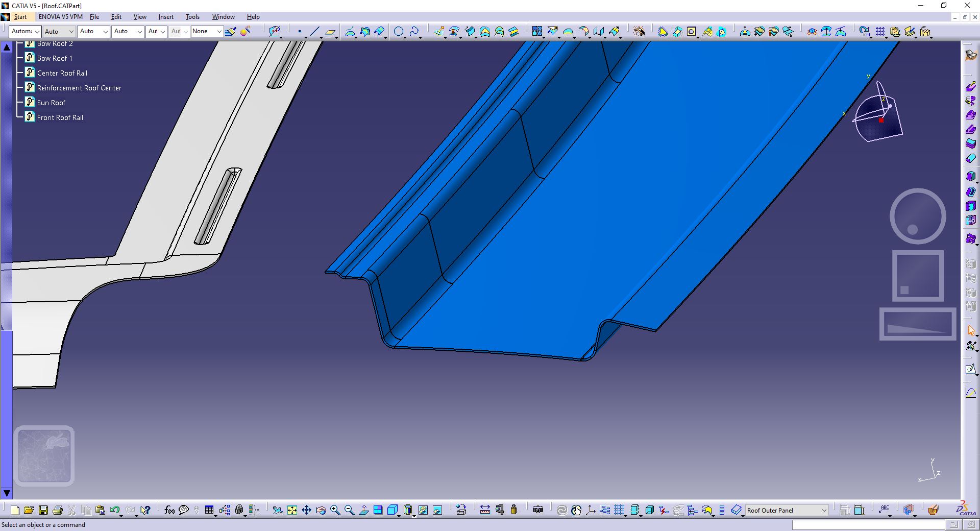Select the Circle creation tool
This screenshot has width=980, height=531.
click(399, 32)
